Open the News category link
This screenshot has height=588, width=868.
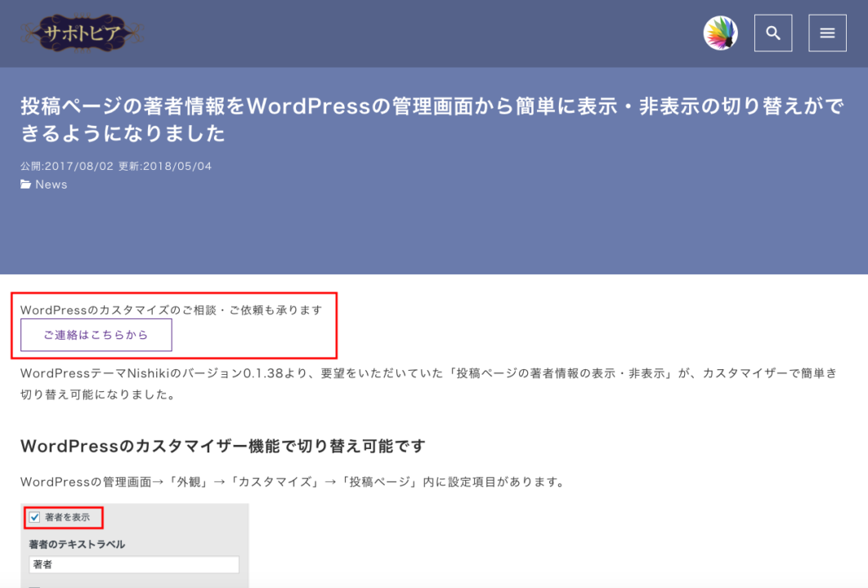pyautogui.click(x=51, y=185)
